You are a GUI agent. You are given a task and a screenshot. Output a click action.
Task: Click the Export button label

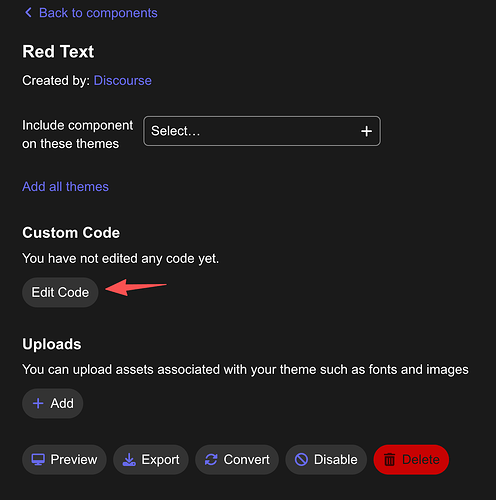point(160,460)
